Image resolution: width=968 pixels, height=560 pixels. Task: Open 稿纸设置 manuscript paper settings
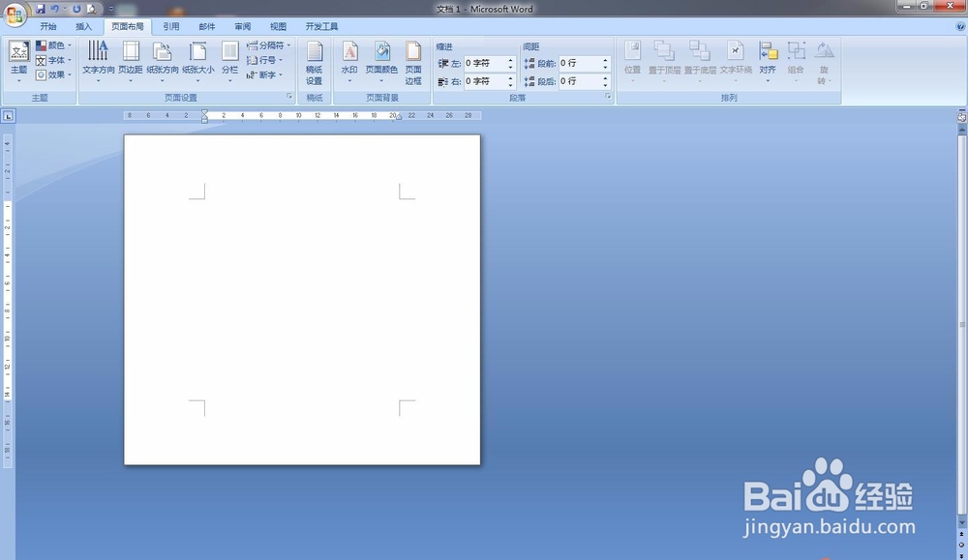(315, 63)
